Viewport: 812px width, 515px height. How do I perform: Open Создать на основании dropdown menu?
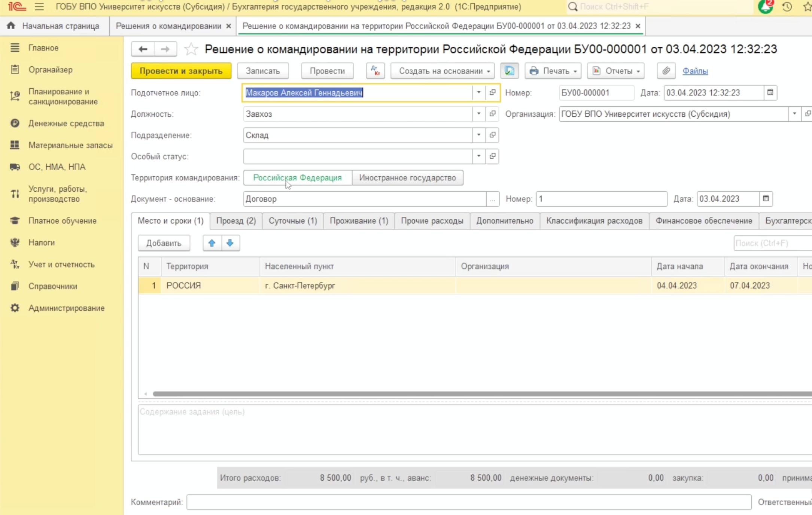443,71
